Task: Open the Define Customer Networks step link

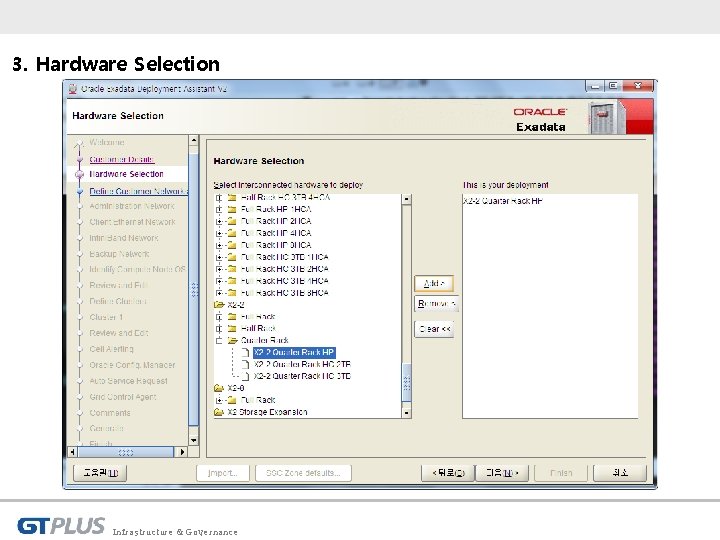Action: [139, 191]
